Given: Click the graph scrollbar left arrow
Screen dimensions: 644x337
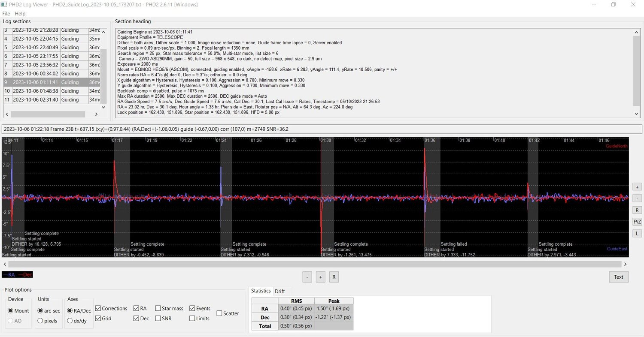Looking at the screenshot, I should (x=5, y=264).
